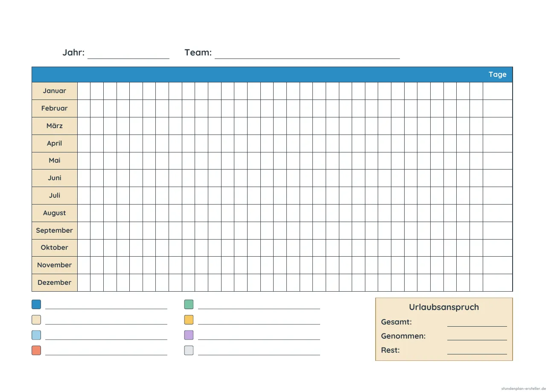Click the Februar row label
554x392 pixels.
[55, 108]
